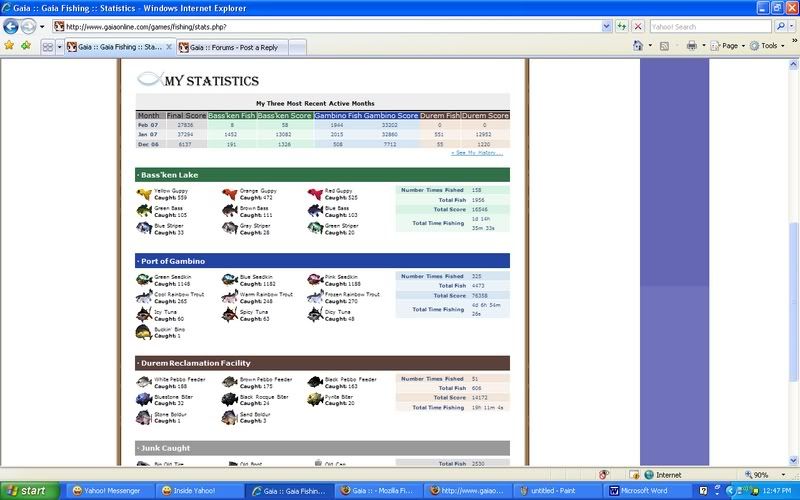Click the Add to Favorites icon

pos(26,46)
